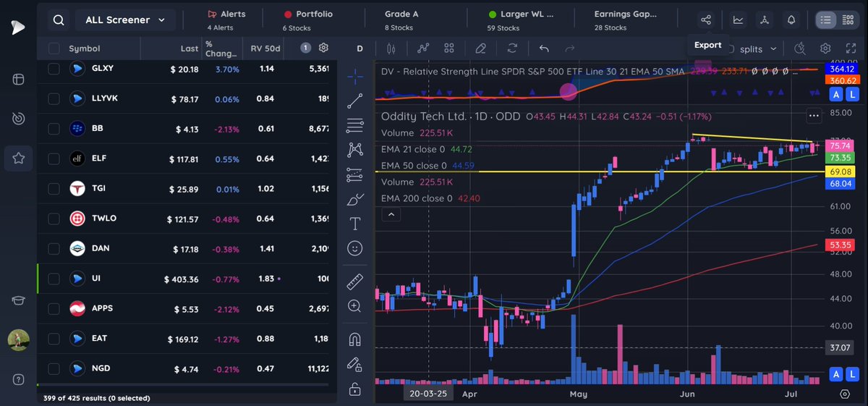
Task: Open the D timeframe selector
Action: coord(359,48)
